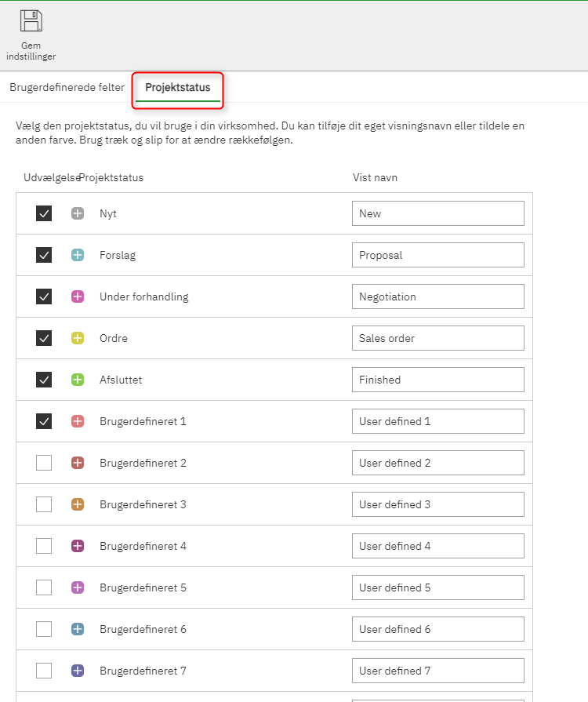The height and width of the screenshot is (702, 588).
Task: Click the teal plus icon beside Forslag
Action: pyautogui.click(x=78, y=255)
